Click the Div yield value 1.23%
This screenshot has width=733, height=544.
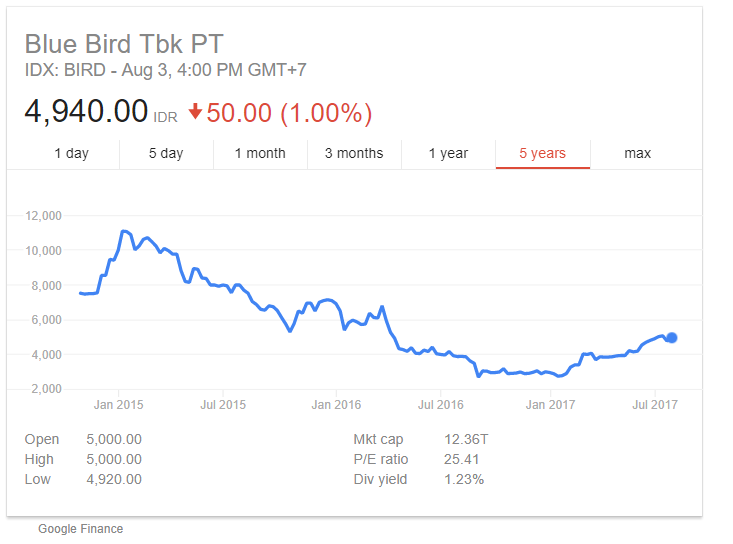coord(464,479)
